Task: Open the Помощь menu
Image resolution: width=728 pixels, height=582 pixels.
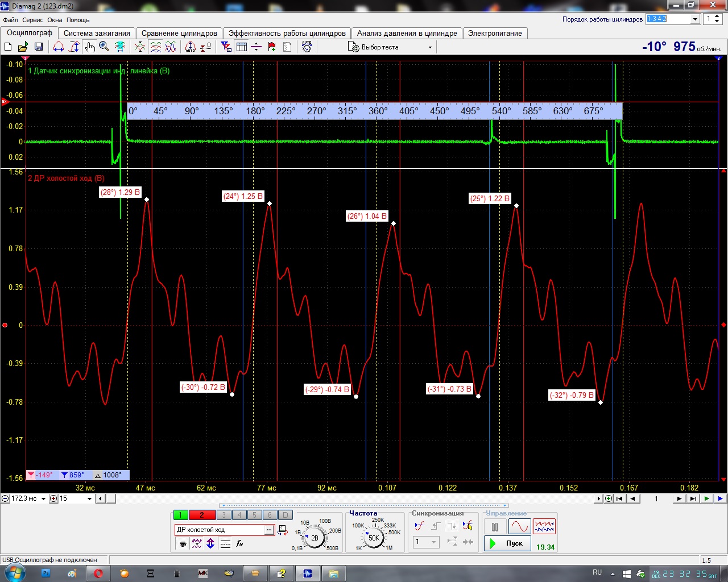Action: 78,20
